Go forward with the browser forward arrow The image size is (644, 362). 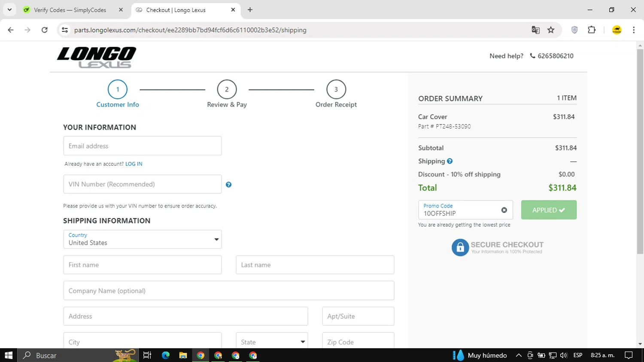27,30
